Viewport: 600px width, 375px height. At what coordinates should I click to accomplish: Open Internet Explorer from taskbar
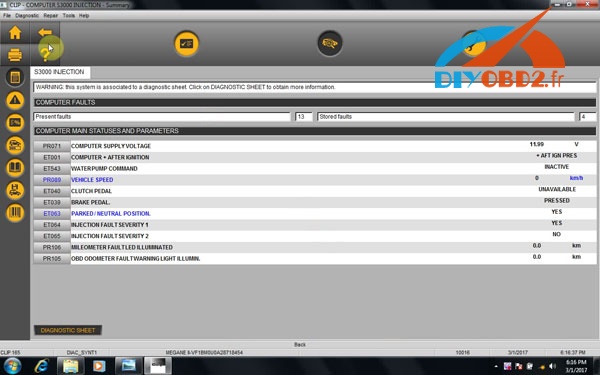coord(41,366)
